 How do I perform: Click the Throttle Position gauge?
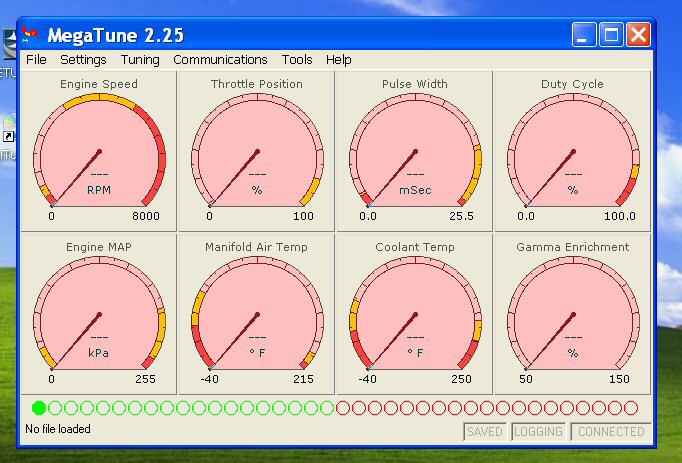257,152
